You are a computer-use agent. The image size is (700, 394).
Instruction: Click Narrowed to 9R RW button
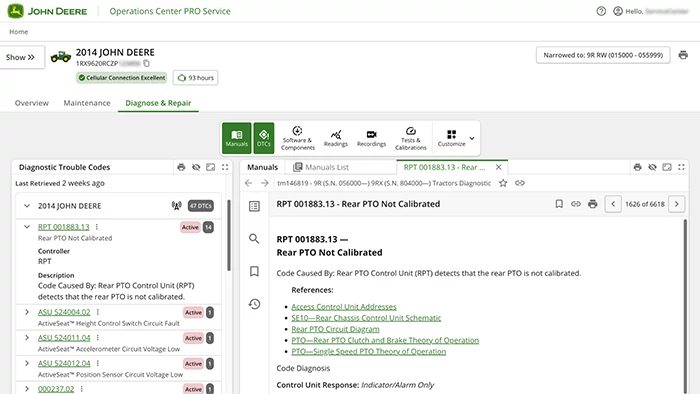(x=603, y=55)
